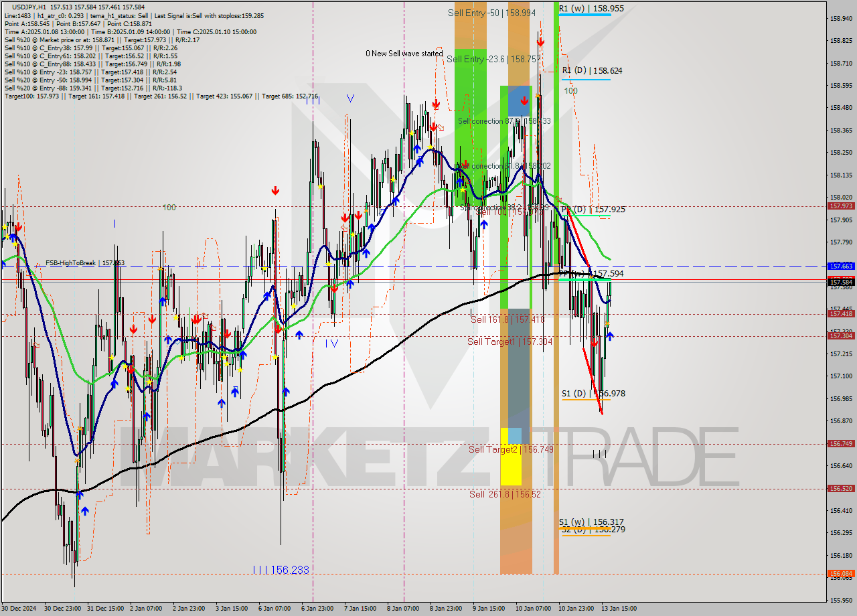Viewport: 857px width, 616px height.
Task: Click the '2 Jan 07:00' time axis label
Action: click(x=145, y=609)
